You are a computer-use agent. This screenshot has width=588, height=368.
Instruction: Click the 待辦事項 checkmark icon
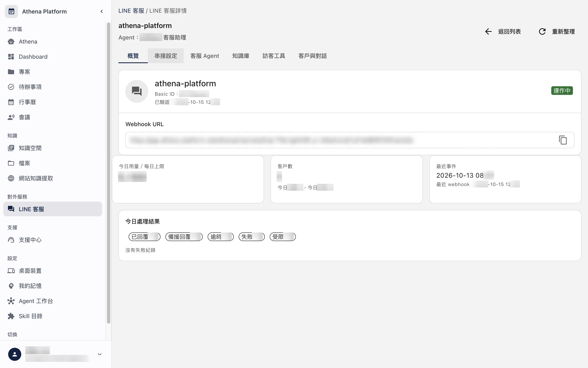pos(11,87)
